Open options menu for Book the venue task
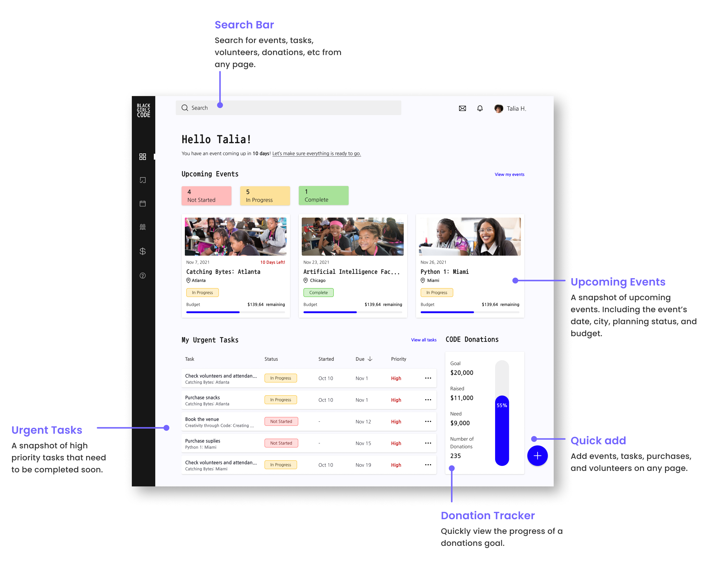728x581 pixels. pos(428,421)
